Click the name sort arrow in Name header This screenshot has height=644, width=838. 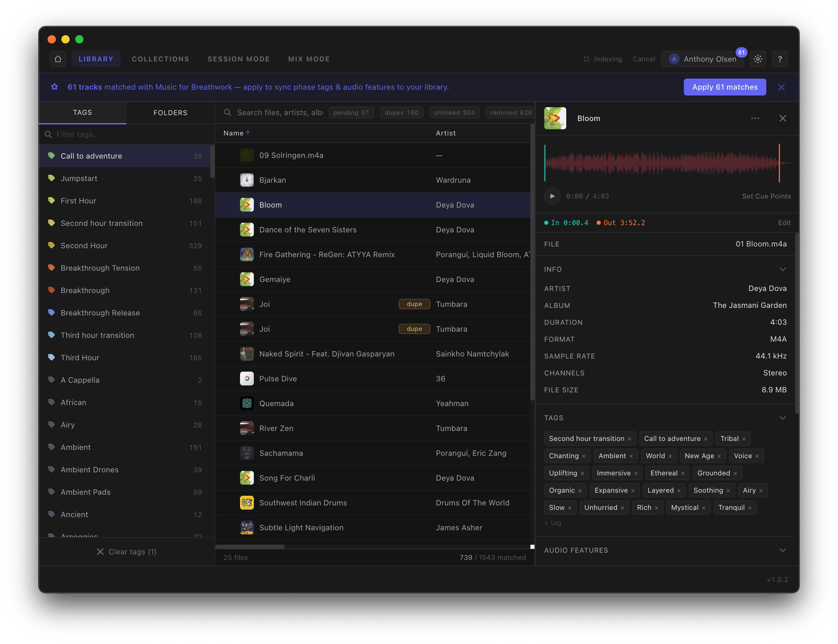pyautogui.click(x=248, y=133)
